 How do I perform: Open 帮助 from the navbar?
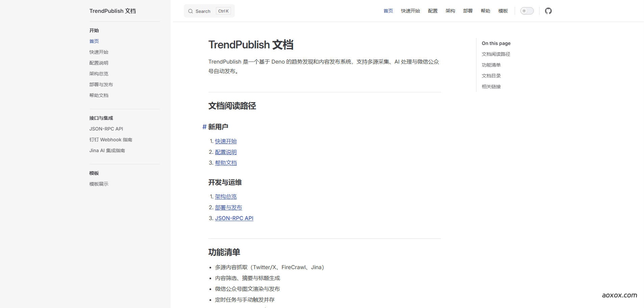[485, 11]
